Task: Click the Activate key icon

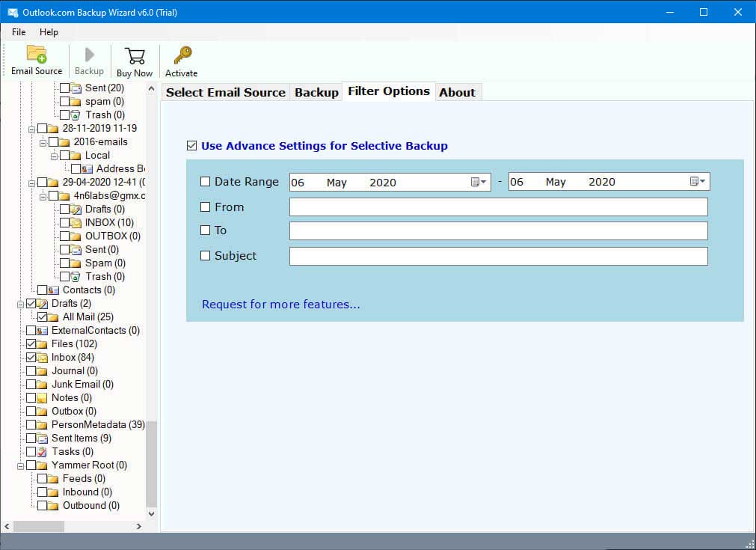Action: pos(182,55)
